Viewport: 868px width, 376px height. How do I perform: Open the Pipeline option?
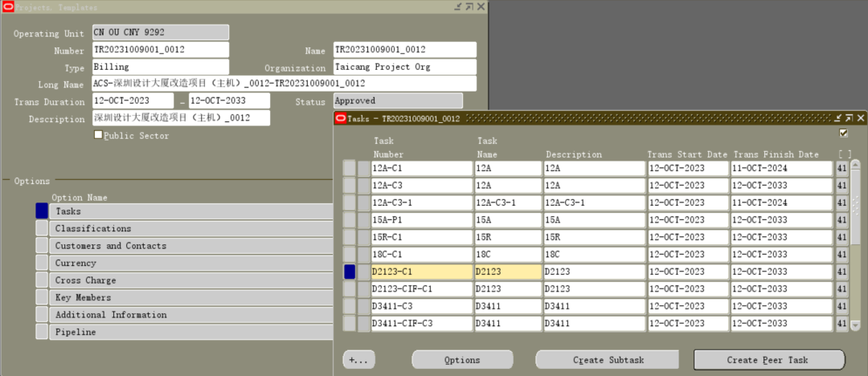click(191, 333)
